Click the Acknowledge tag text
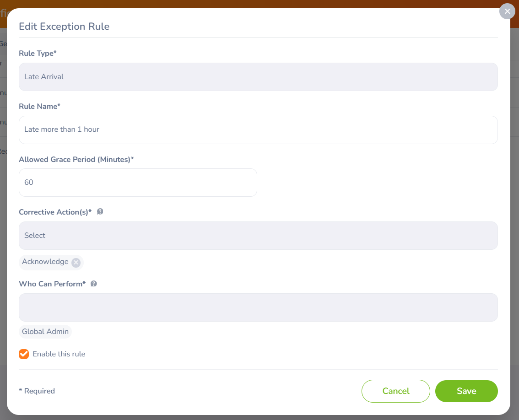The image size is (519, 420). click(x=45, y=262)
